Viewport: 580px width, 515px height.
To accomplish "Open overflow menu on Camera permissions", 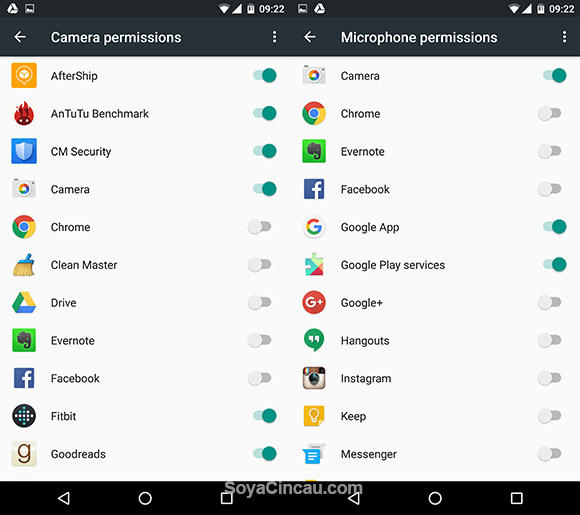I will click(x=274, y=37).
